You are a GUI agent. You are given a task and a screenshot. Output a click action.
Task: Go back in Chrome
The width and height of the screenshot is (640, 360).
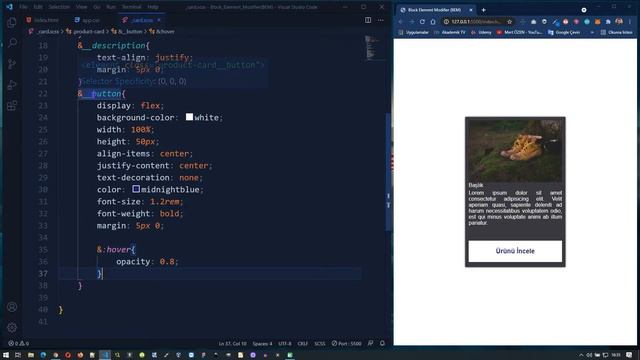pos(400,22)
